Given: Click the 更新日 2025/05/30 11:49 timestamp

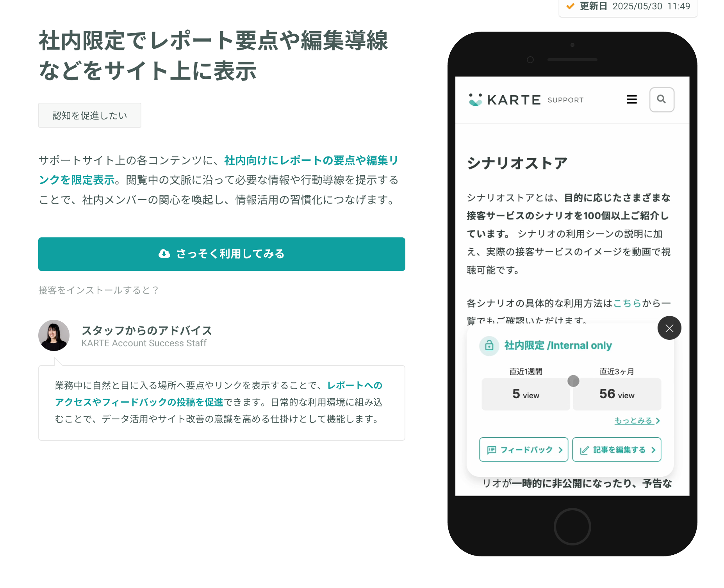Looking at the screenshot, I should pos(635,6).
